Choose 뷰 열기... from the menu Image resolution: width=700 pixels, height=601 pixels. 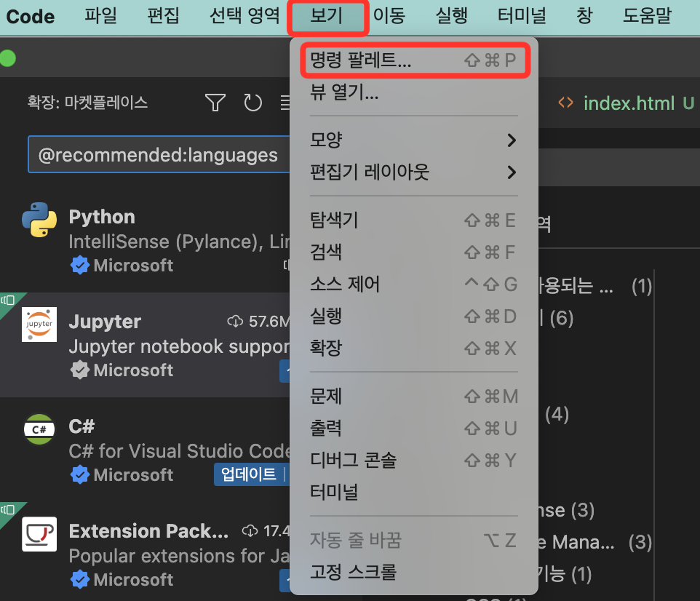pos(413,93)
